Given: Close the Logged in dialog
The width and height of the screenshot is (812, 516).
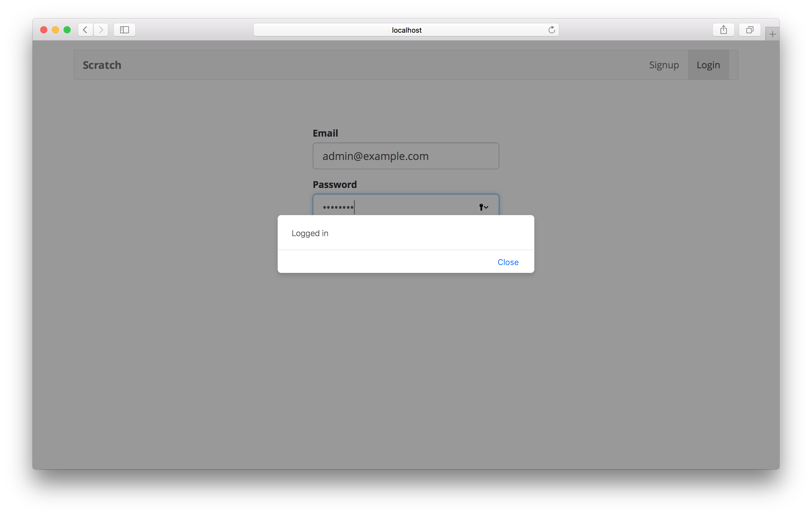Looking at the screenshot, I should [508, 262].
